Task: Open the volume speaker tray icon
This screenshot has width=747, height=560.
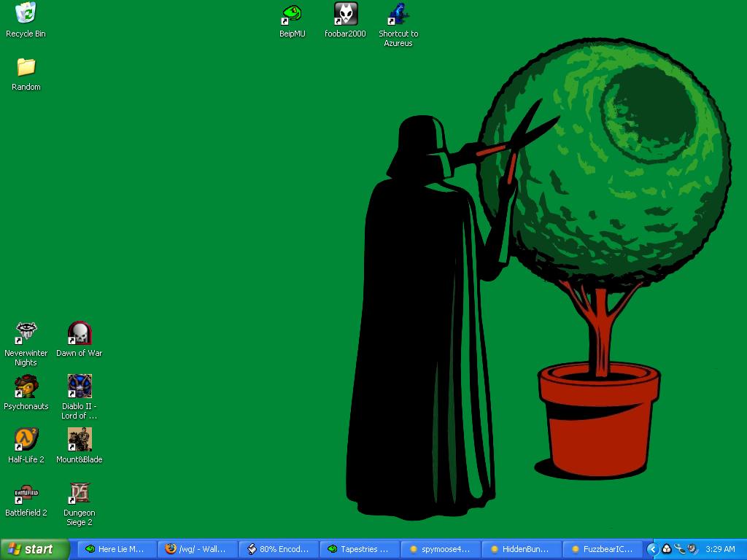Action: [x=692, y=549]
